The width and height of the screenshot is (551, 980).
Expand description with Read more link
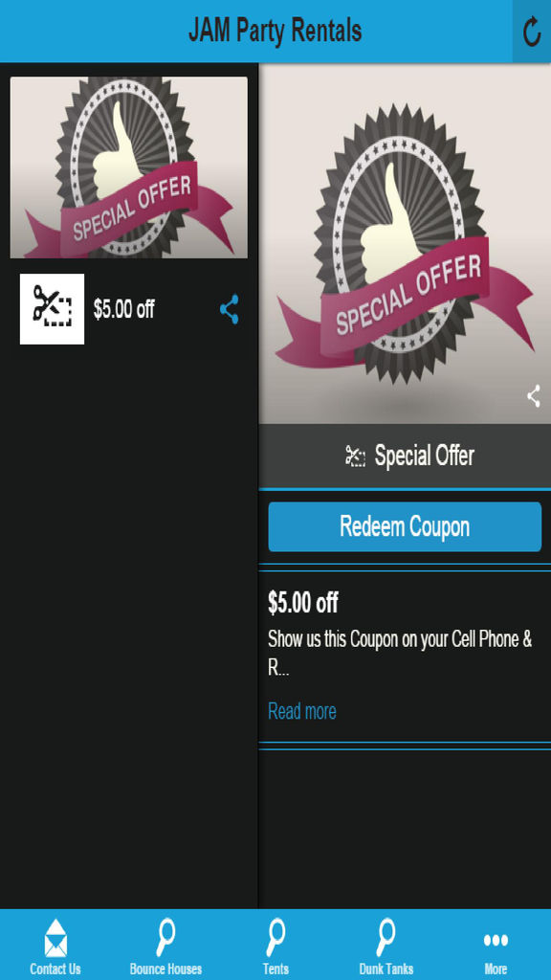click(301, 711)
